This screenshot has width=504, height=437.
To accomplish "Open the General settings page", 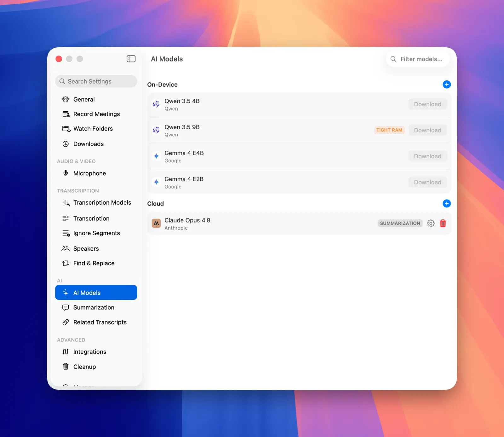I will pos(96,99).
